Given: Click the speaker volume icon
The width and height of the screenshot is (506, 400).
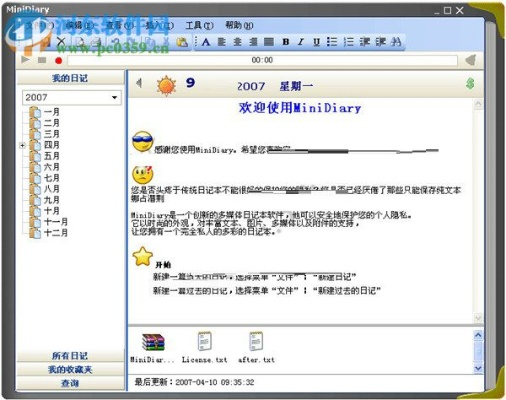Looking at the screenshot, I should [470, 60].
